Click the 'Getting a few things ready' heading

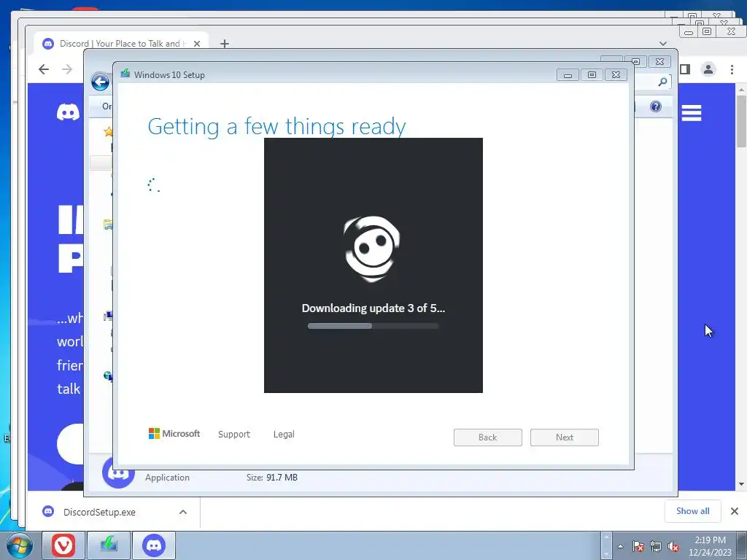(276, 127)
